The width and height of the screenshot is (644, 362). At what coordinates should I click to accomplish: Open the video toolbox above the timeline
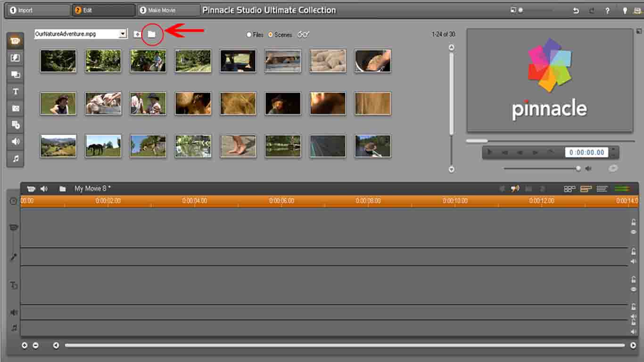coord(31,189)
